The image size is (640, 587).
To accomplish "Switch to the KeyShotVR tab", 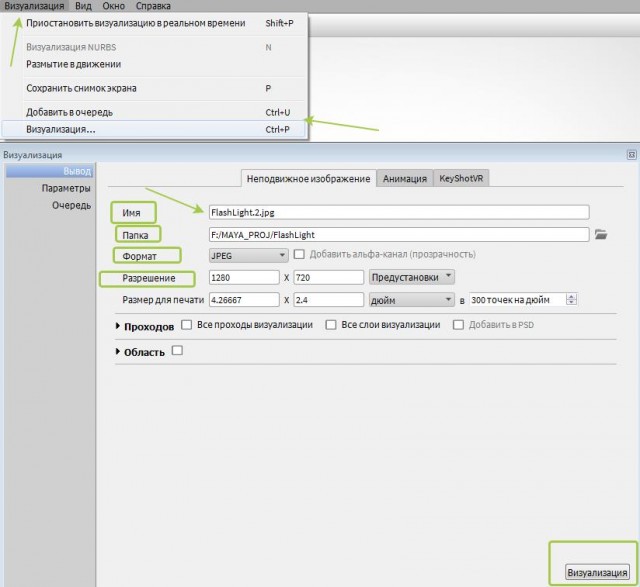I will click(x=464, y=178).
